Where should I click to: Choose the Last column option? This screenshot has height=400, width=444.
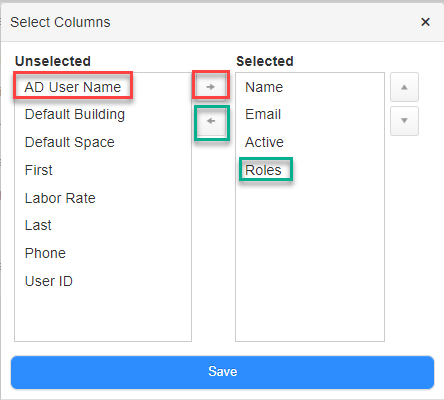click(38, 225)
